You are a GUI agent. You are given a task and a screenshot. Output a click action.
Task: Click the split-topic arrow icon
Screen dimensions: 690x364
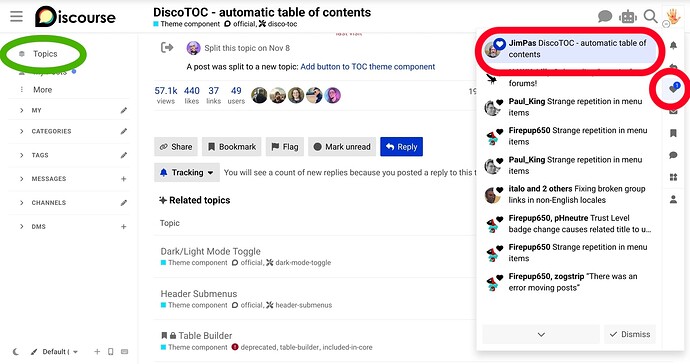pyautogui.click(x=167, y=47)
